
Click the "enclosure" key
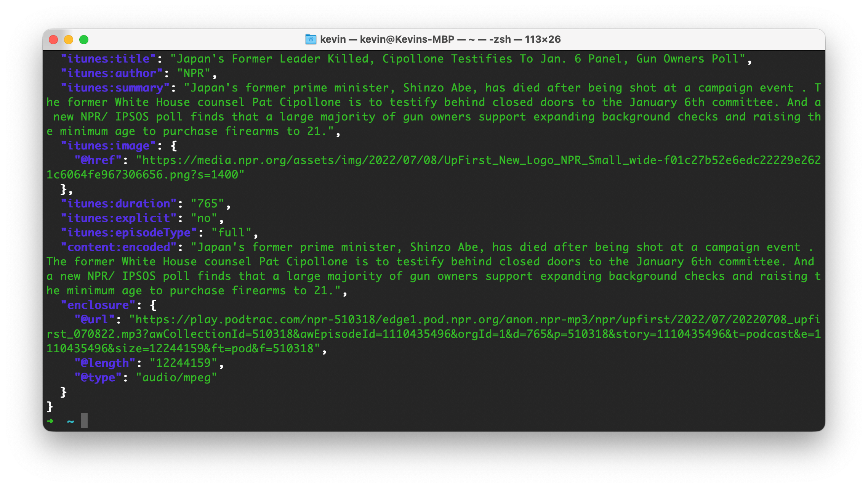[98, 305]
